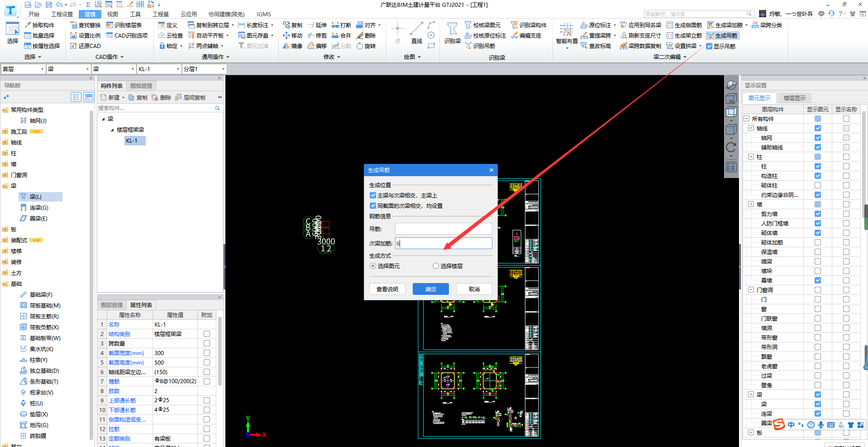868x447 pixels.
Task: Click the 删除 tool in modify ribbon
Action: pos(366,35)
